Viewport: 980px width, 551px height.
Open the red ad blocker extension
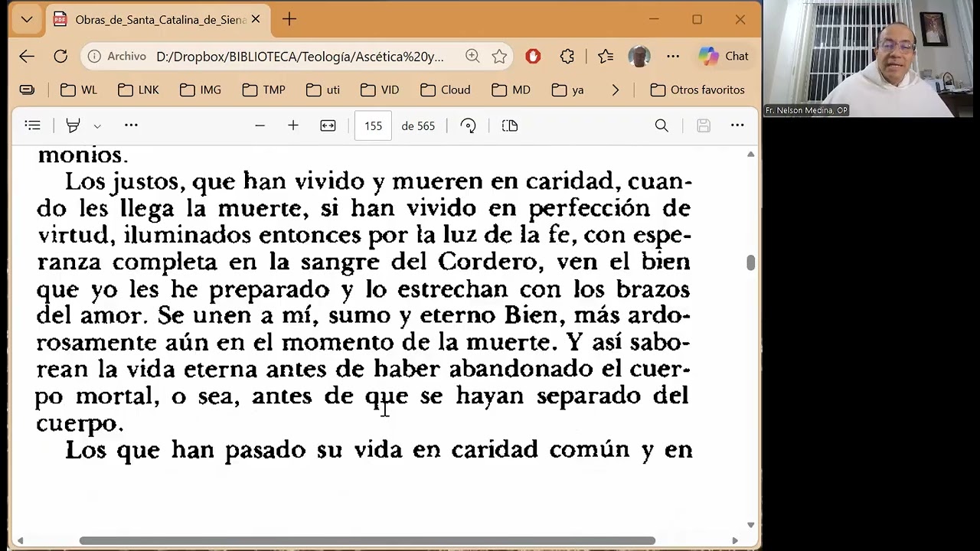533,57
